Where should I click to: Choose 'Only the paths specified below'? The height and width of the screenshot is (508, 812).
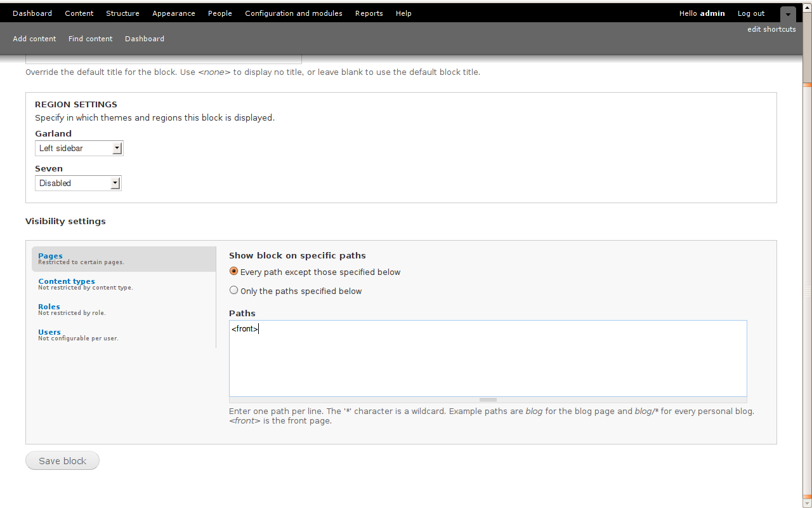coord(233,290)
